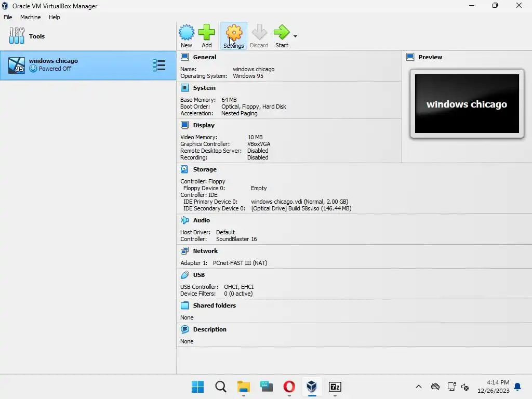The image size is (532, 399).
Task: Open the Storage section heading
Action: pos(205,169)
